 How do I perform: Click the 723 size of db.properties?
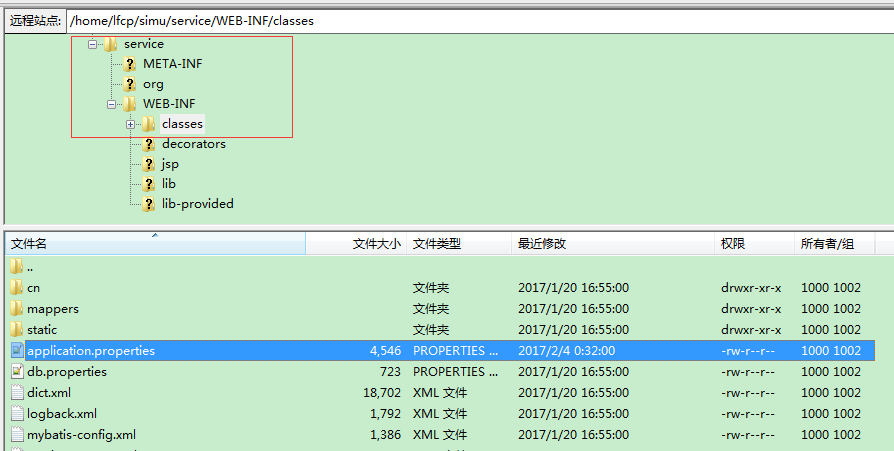[x=391, y=372]
